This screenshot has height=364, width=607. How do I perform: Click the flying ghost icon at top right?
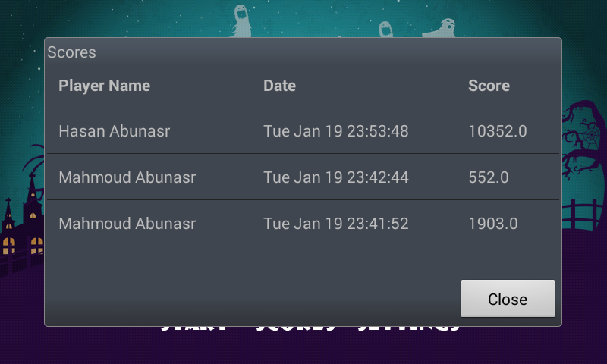click(x=440, y=28)
